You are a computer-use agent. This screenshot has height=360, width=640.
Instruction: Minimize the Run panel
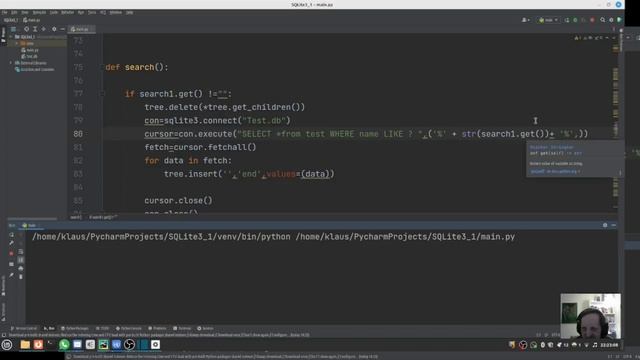click(613, 225)
